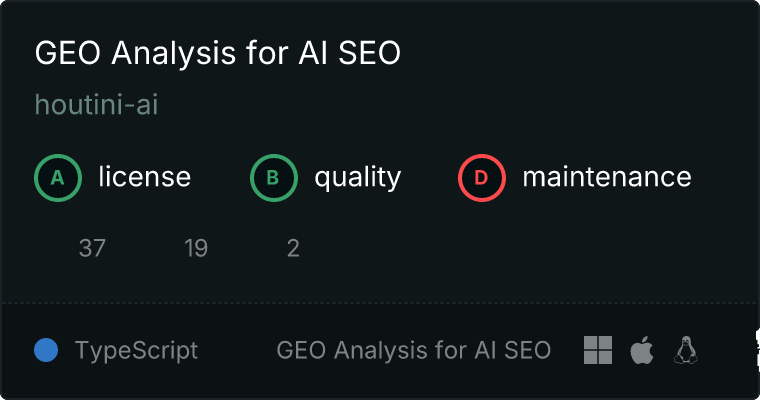Click the 2 count stat
Image resolution: width=760 pixels, height=400 pixels.
(293, 248)
